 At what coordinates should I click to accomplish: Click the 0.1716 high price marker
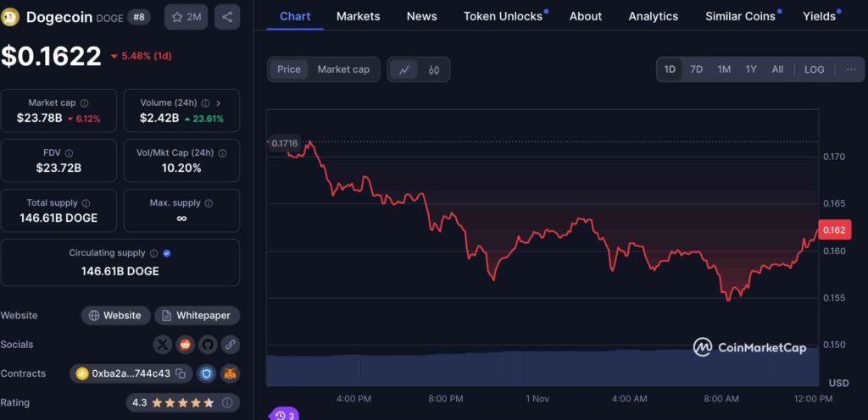(x=285, y=143)
